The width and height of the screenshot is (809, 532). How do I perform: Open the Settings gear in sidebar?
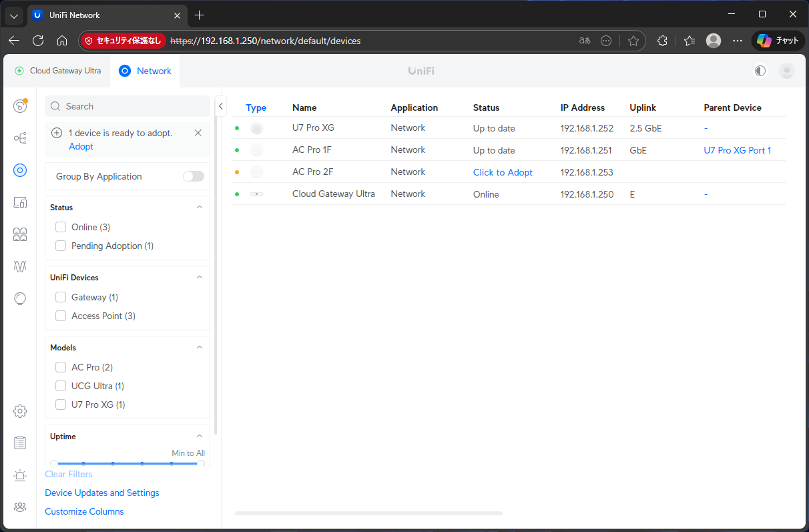tap(20, 411)
